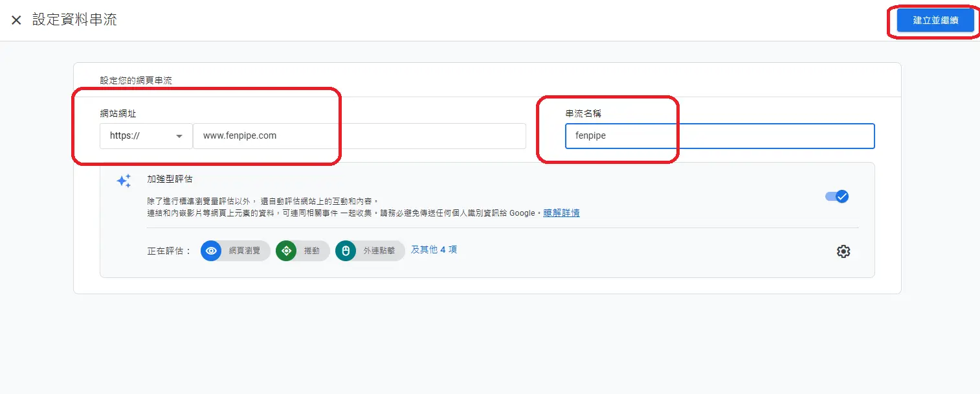The image size is (980, 394).
Task: Disable the 加強型評估 enhanced measurement toggle
Action: click(x=836, y=196)
